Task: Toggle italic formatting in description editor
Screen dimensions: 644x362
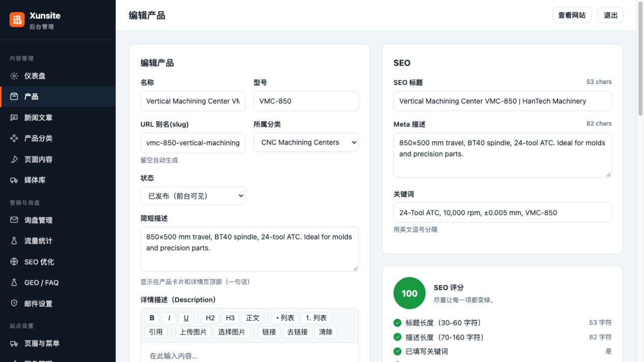Action: pos(169,318)
